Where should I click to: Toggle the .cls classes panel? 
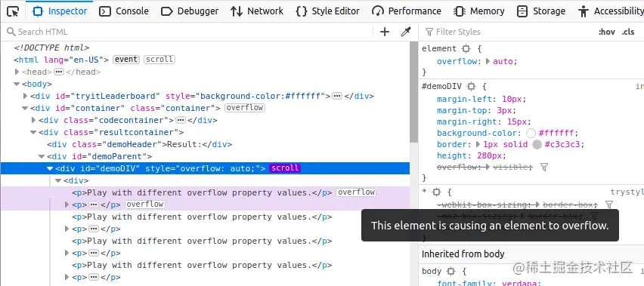pos(628,32)
